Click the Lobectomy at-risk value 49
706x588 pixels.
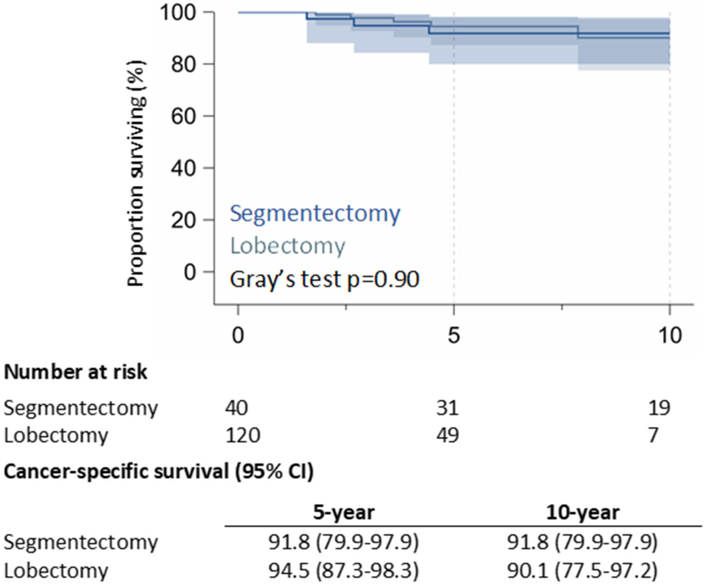click(x=447, y=435)
